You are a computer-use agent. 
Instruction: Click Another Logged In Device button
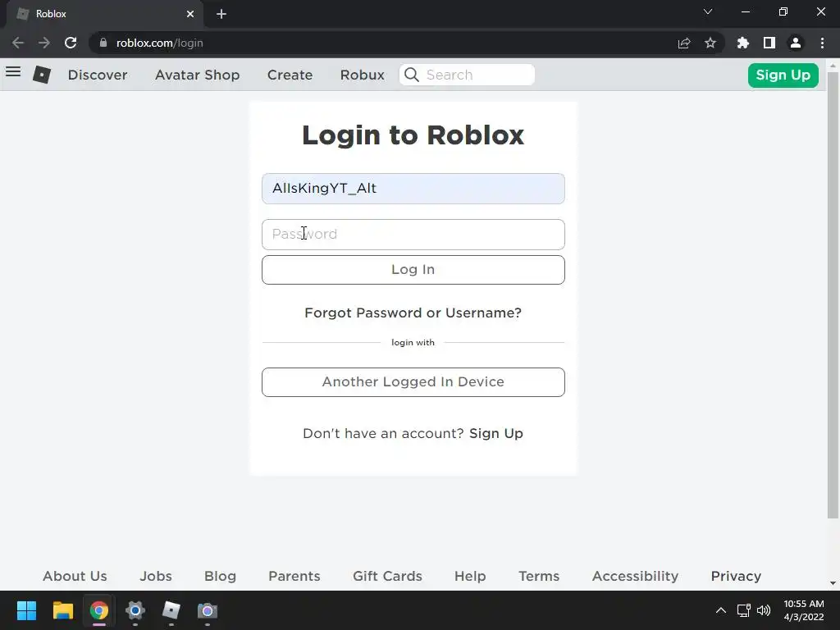coord(413,382)
